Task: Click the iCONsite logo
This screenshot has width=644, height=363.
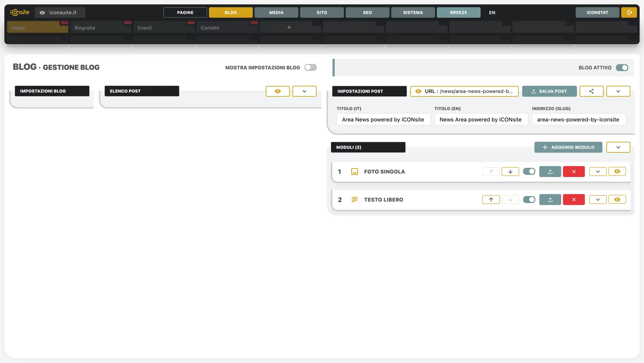Action: pyautogui.click(x=20, y=12)
